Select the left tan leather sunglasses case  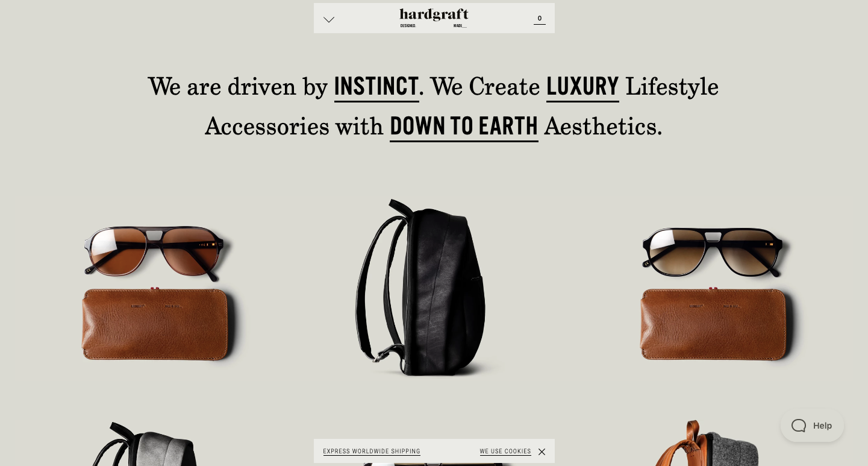(x=155, y=324)
